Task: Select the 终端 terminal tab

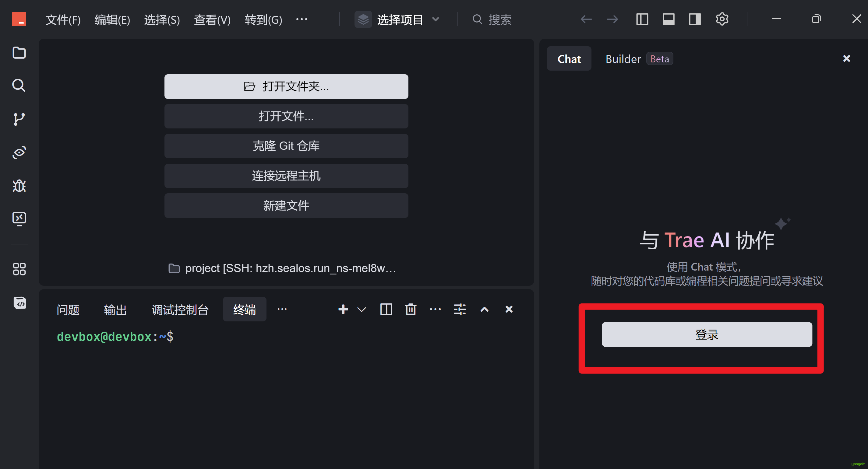Action: pyautogui.click(x=244, y=310)
